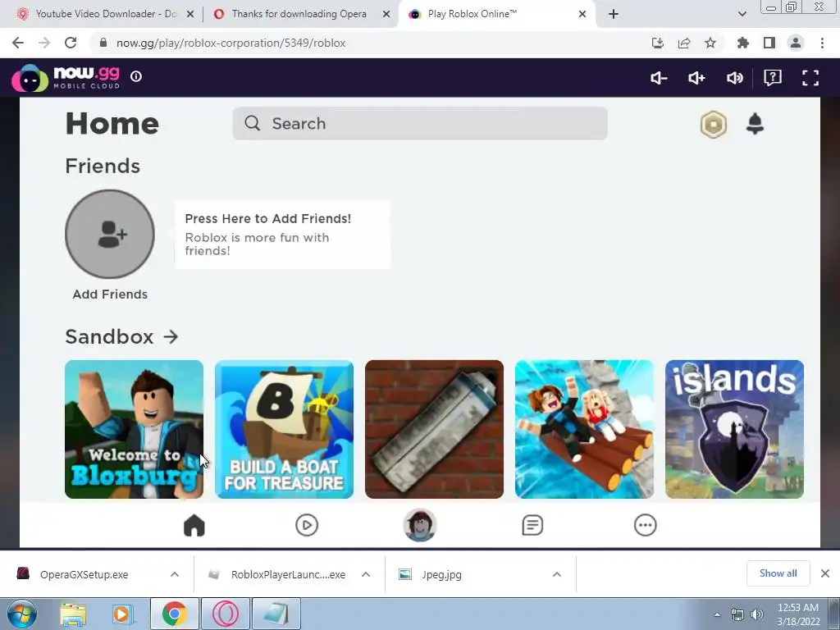Screen dimensions: 840x630
Task: Open the now.gg info circle icon
Action: click(136, 76)
